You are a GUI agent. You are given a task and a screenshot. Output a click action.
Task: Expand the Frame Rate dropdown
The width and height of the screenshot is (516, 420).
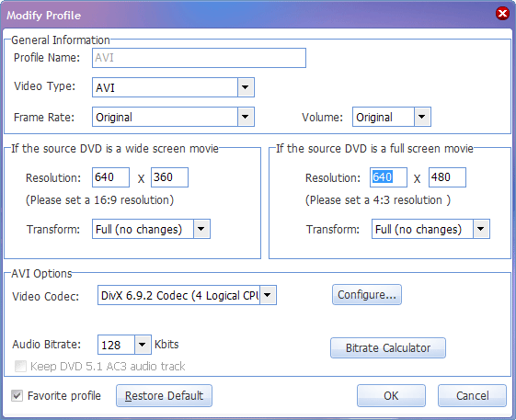click(x=246, y=117)
